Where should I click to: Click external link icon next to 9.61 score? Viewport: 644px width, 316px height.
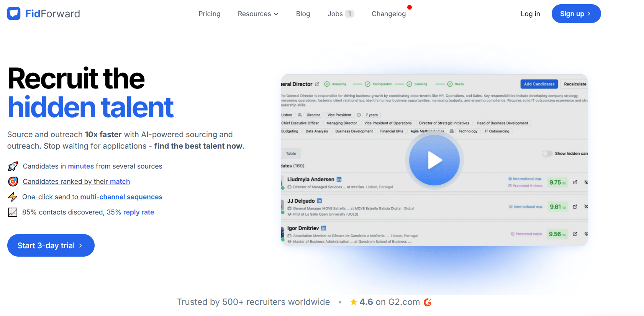coord(575,206)
